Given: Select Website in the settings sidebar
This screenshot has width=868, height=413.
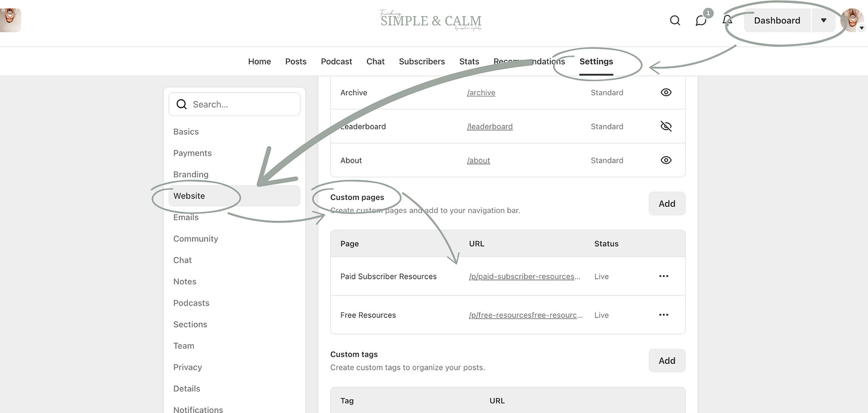Looking at the screenshot, I should [189, 196].
